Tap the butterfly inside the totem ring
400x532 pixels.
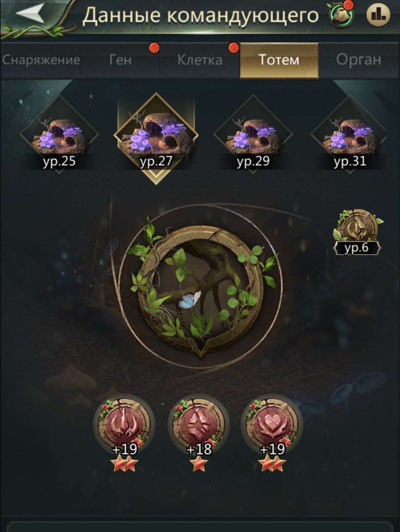click(x=191, y=300)
